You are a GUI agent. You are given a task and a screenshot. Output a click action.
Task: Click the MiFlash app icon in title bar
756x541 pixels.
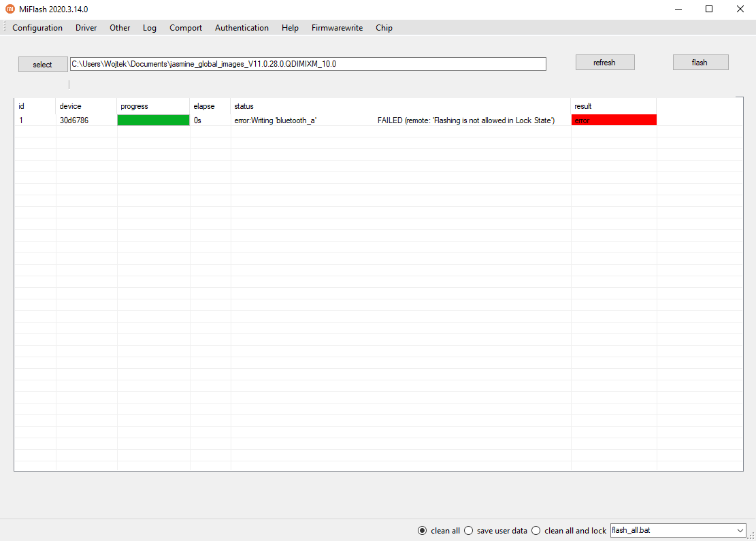10,9
